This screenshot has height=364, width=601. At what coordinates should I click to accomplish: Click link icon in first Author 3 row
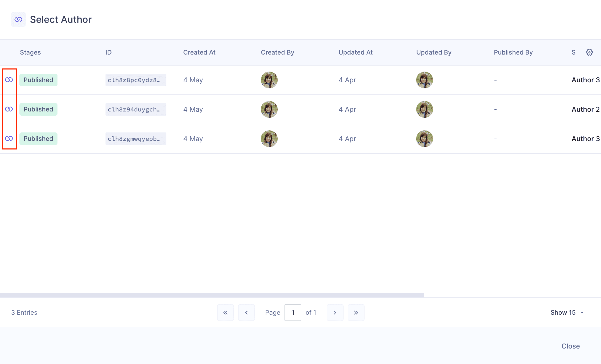pyautogui.click(x=9, y=80)
